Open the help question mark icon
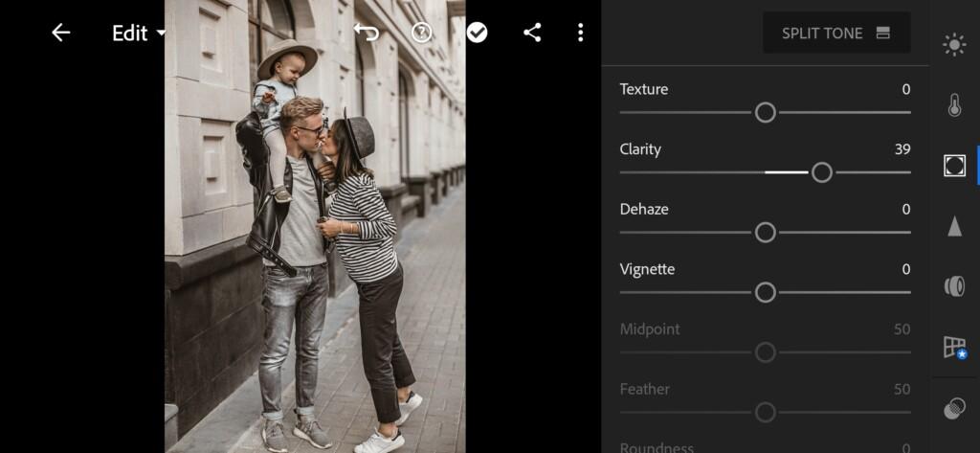 pyautogui.click(x=422, y=33)
